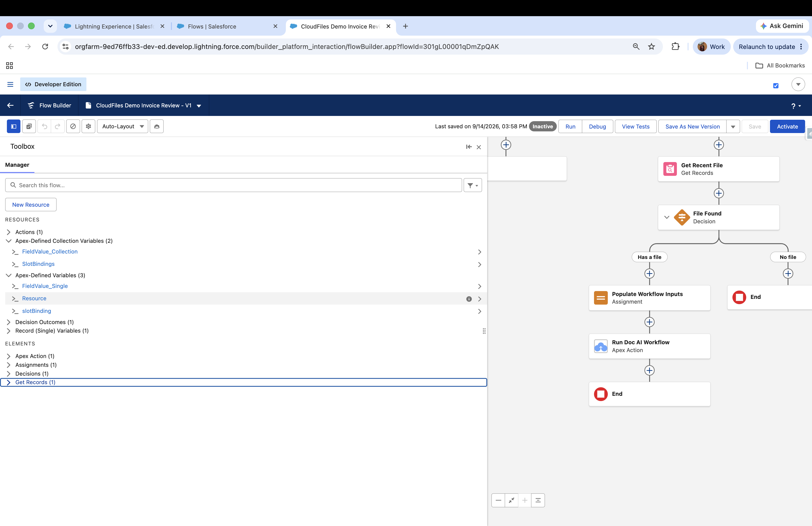Click New Resource
This screenshot has height=526, width=812.
31,205
